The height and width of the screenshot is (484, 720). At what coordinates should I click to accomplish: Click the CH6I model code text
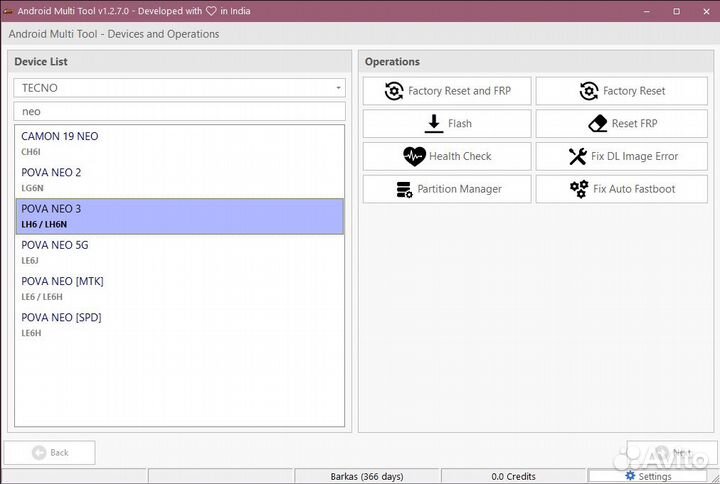[31, 152]
